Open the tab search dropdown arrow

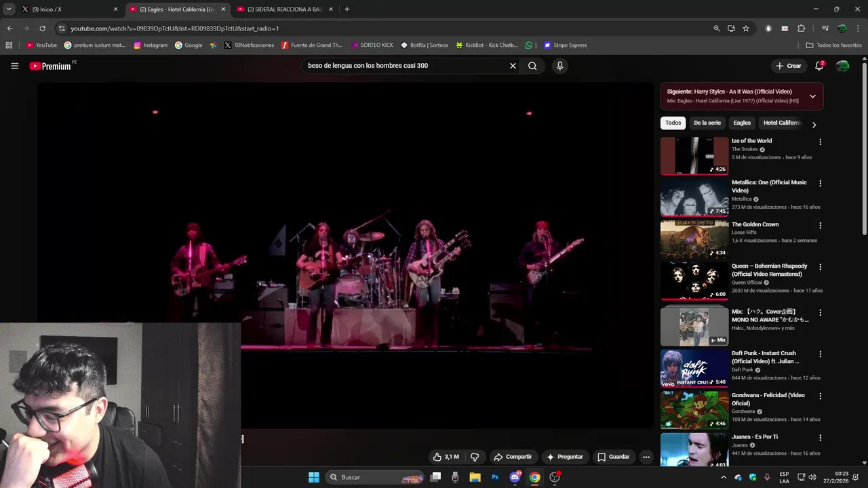tap(9, 9)
